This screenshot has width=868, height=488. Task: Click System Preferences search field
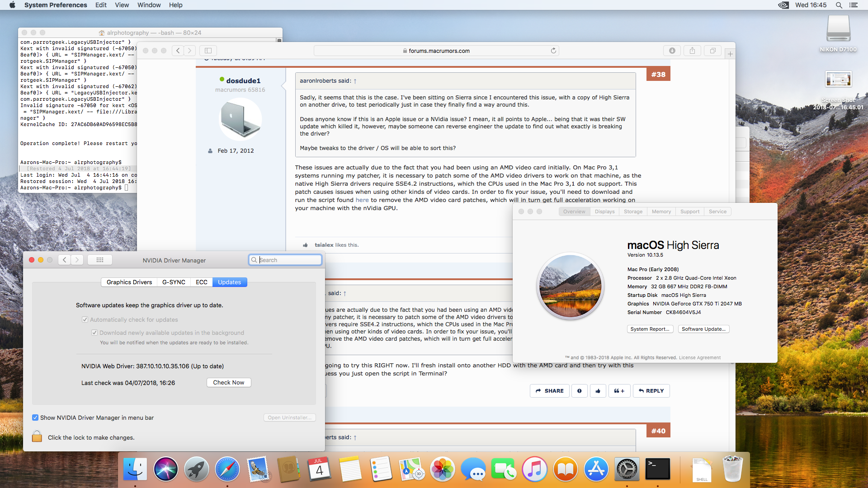(285, 260)
